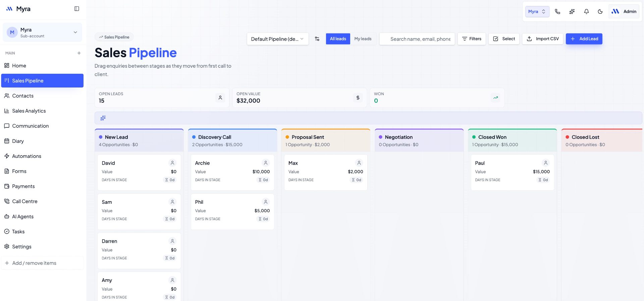Open the Filters button
Viewport: 644px width, 301px height.
point(472,39)
